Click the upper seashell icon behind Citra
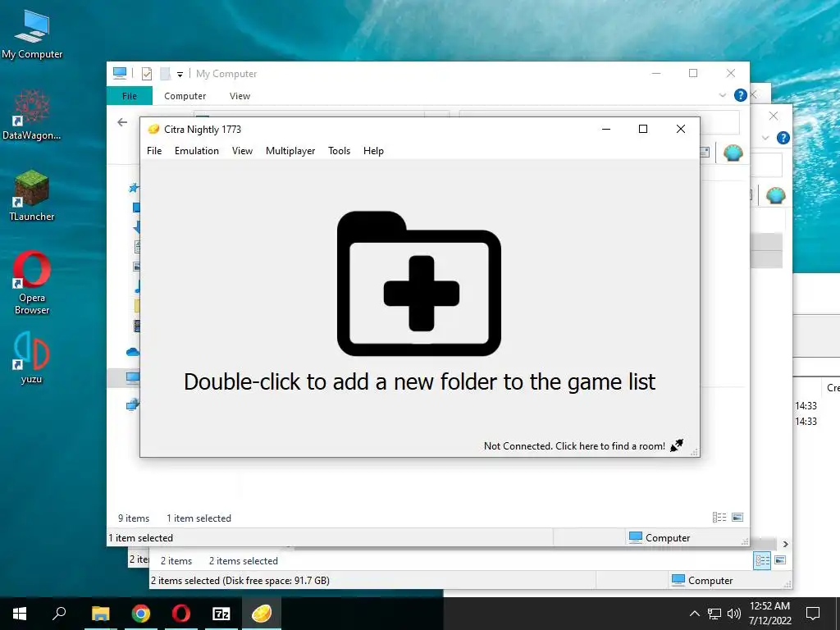Viewport: 840px width, 630px height. point(733,153)
